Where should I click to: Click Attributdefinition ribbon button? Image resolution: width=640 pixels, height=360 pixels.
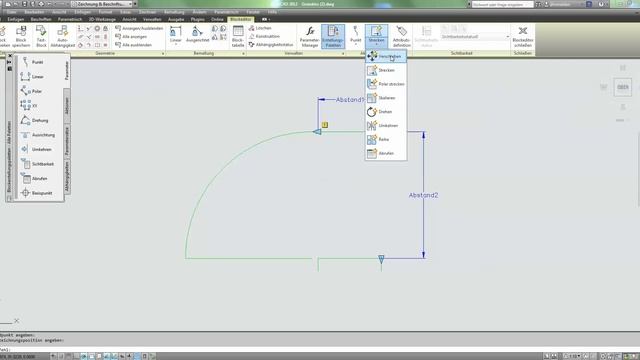(x=402, y=36)
